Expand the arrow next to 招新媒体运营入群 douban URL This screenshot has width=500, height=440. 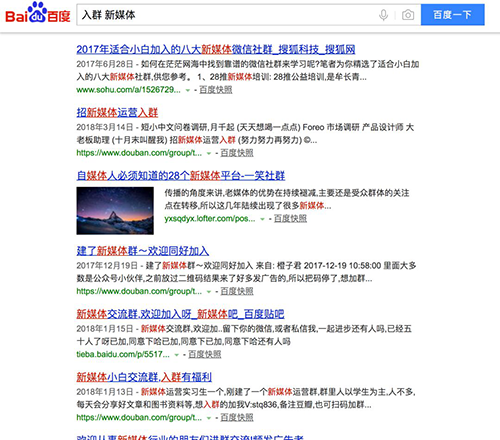pos(209,153)
